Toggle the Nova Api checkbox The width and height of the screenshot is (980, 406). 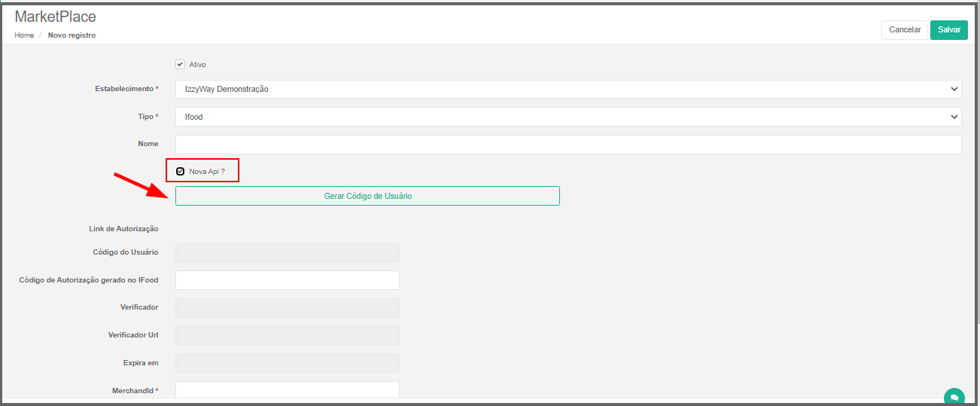[180, 171]
